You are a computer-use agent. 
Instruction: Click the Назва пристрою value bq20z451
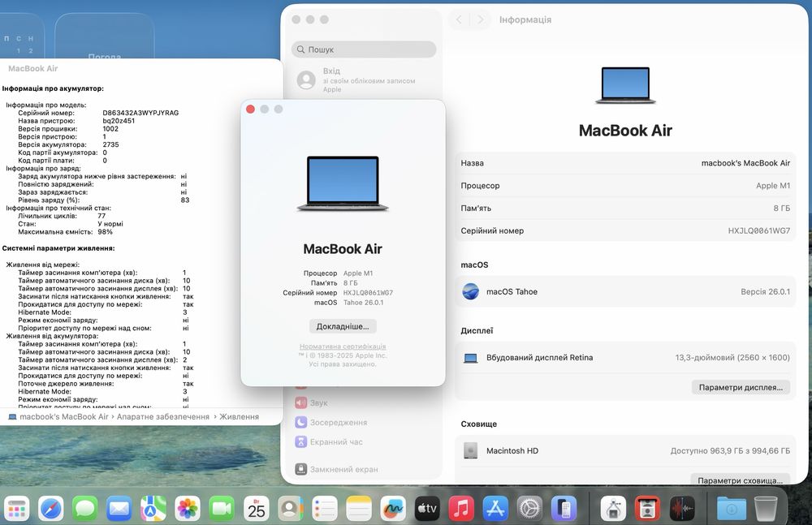pos(119,121)
